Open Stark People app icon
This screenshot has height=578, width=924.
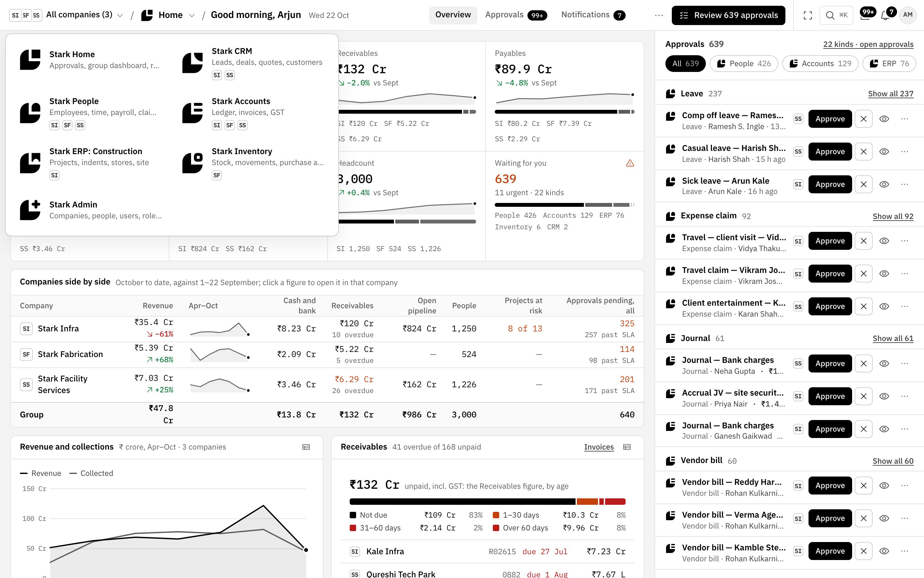[30, 113]
